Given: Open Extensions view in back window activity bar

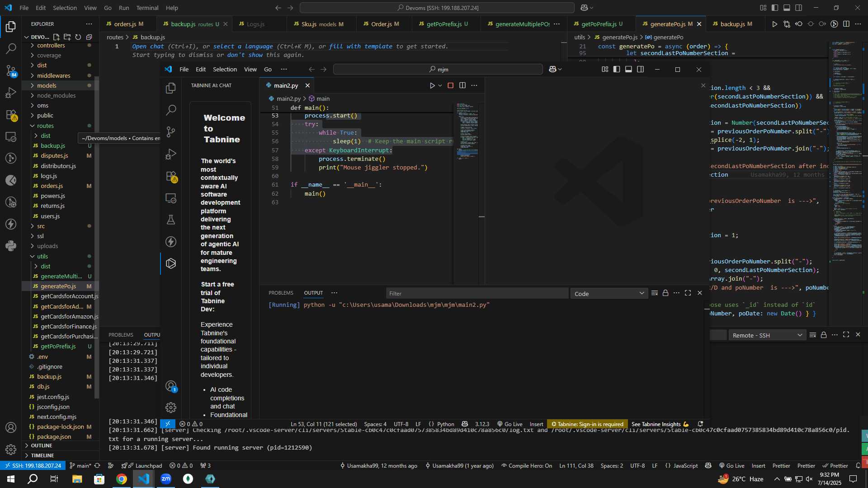Looking at the screenshot, I should 11,115.
